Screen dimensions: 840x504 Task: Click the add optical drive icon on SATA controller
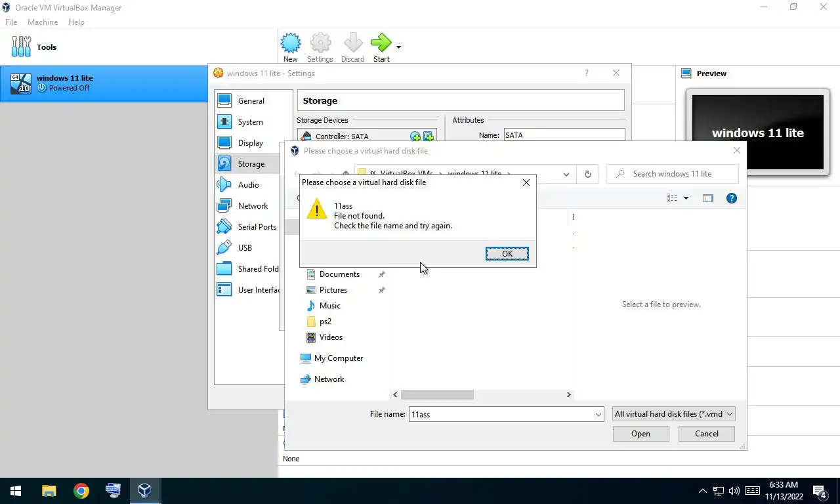[x=415, y=136]
